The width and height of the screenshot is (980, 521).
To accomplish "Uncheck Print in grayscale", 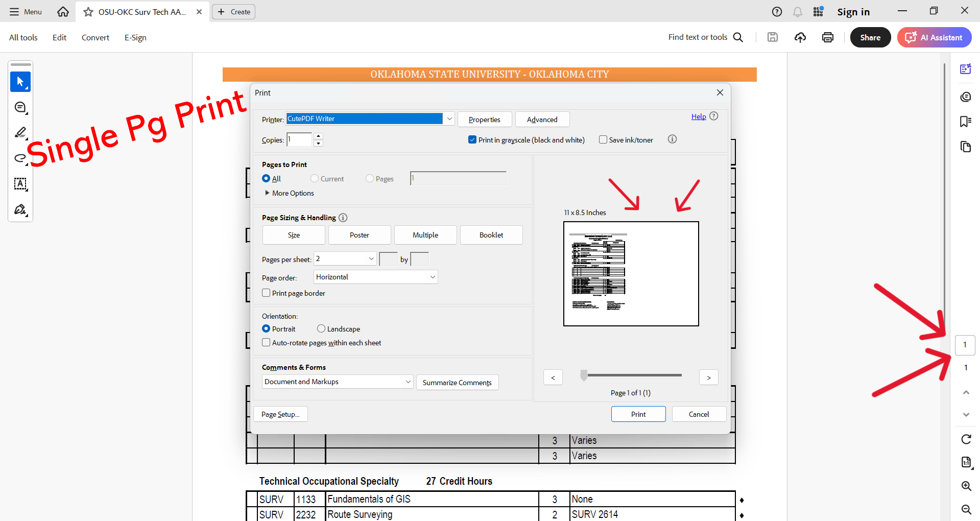I will pos(472,139).
